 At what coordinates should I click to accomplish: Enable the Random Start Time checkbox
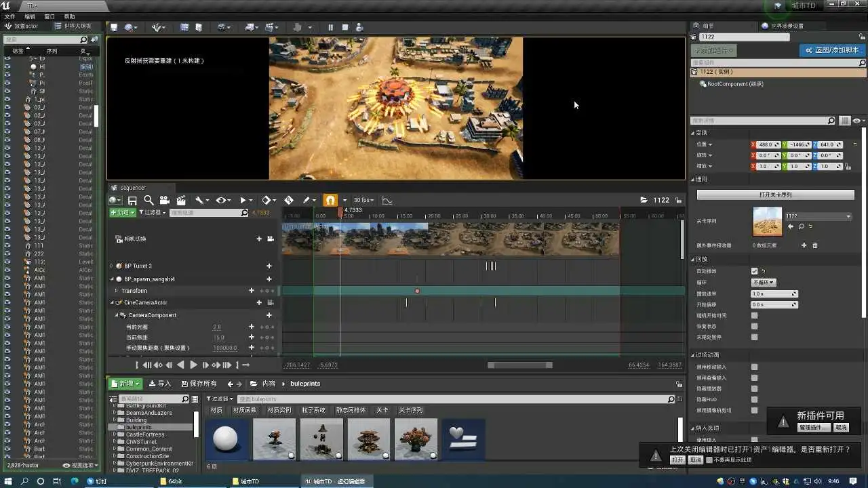pyautogui.click(x=754, y=315)
